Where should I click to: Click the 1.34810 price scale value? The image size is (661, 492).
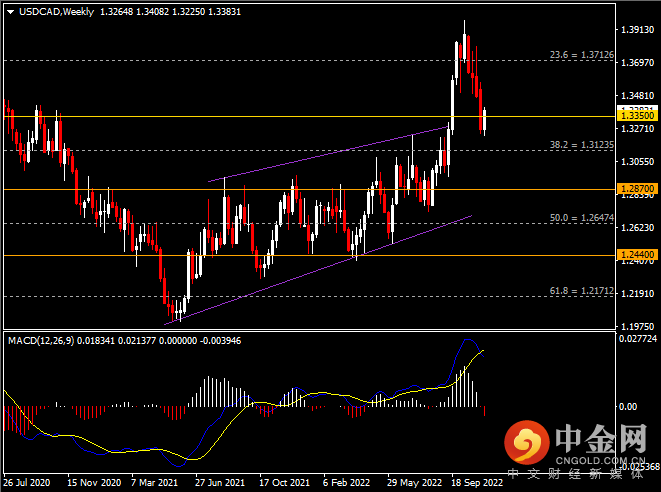click(x=637, y=96)
